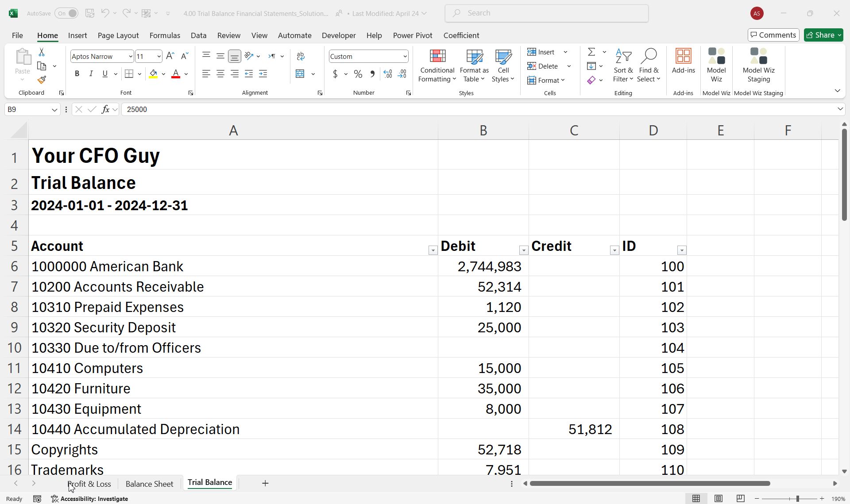Toggle Align Left alignment

[x=206, y=74]
